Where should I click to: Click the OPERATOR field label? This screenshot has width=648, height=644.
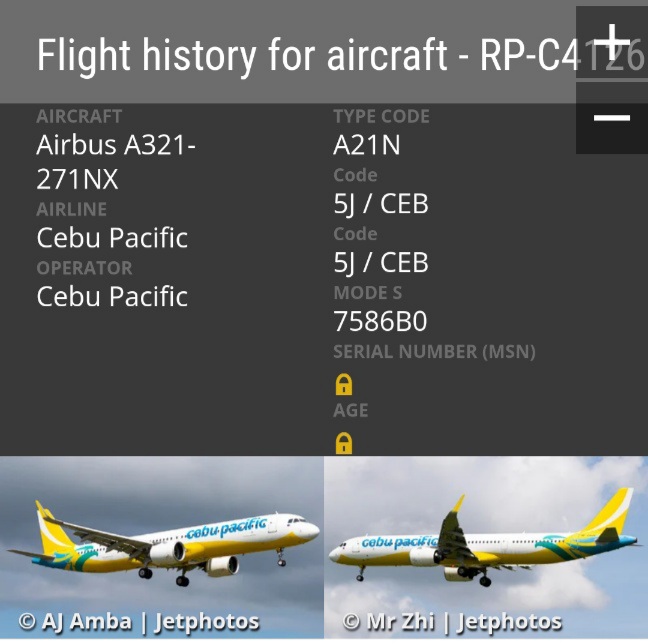click(x=84, y=268)
